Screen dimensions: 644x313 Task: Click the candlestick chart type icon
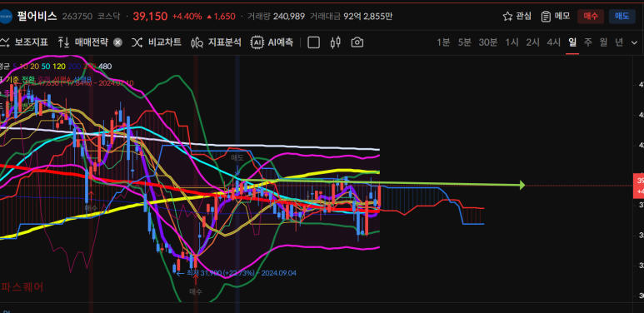point(336,42)
